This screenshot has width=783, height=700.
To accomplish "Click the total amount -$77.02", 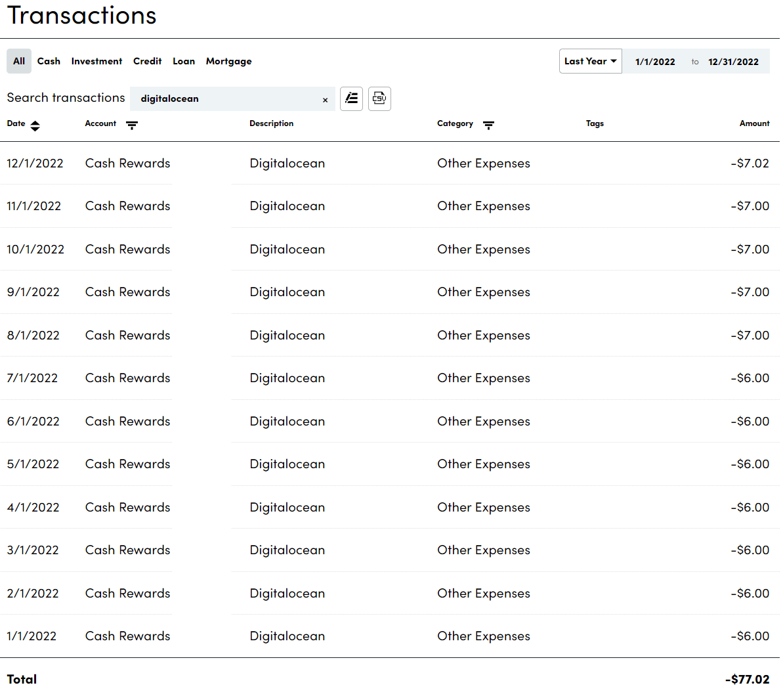I will point(747,680).
